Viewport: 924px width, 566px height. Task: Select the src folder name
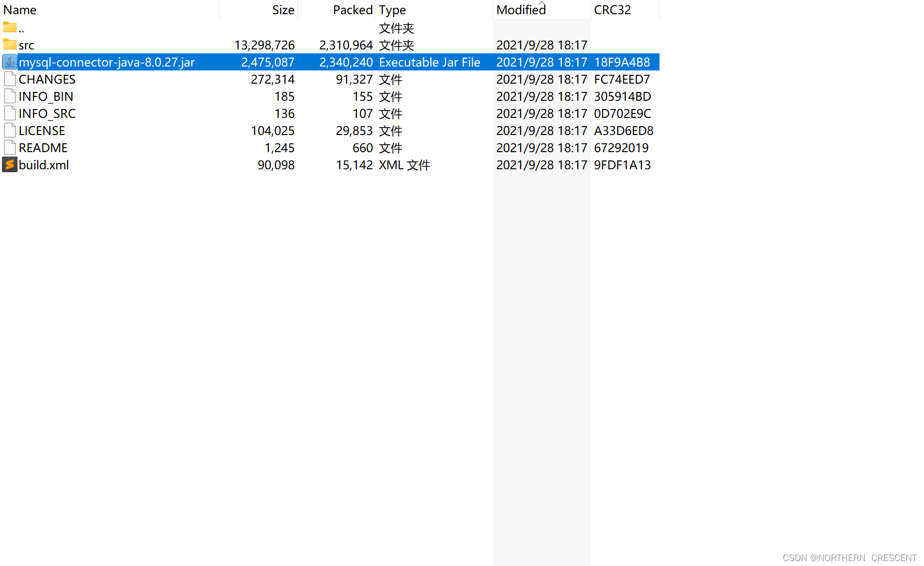(x=26, y=45)
